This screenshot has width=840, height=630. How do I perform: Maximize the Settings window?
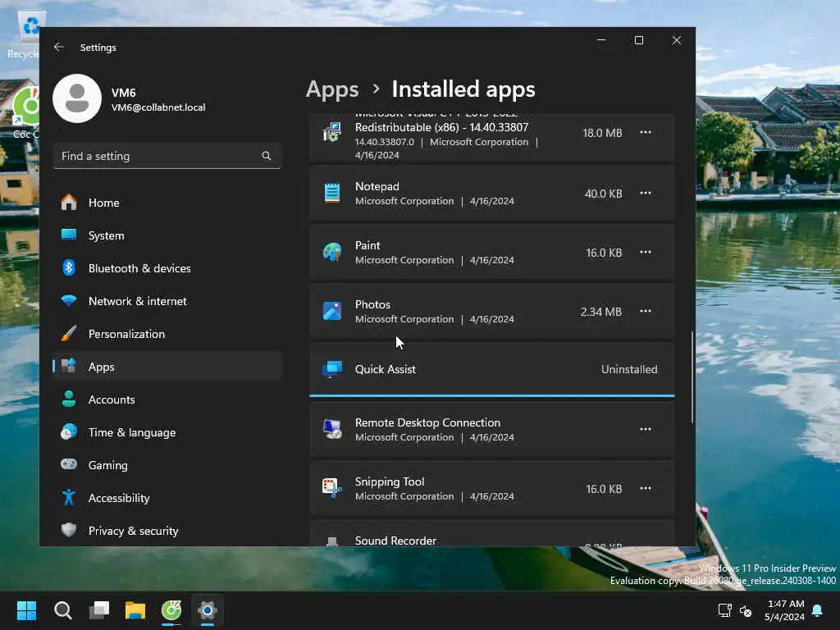638,40
